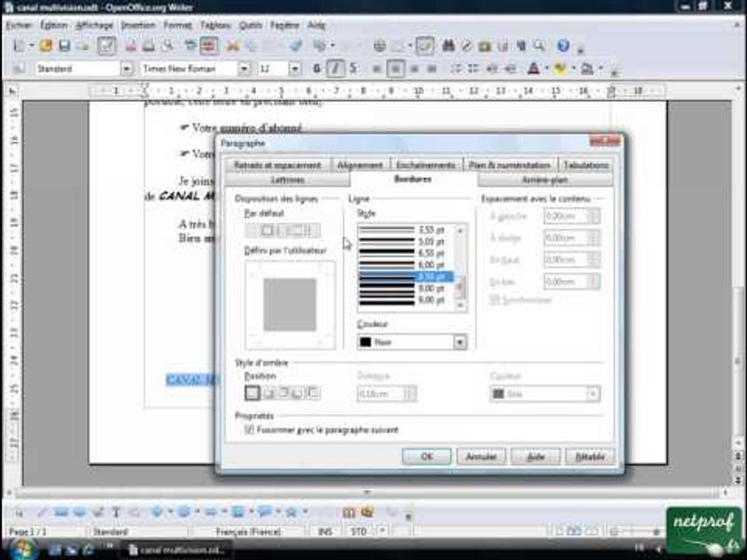Click the line style list scrollbar

click(x=460, y=268)
